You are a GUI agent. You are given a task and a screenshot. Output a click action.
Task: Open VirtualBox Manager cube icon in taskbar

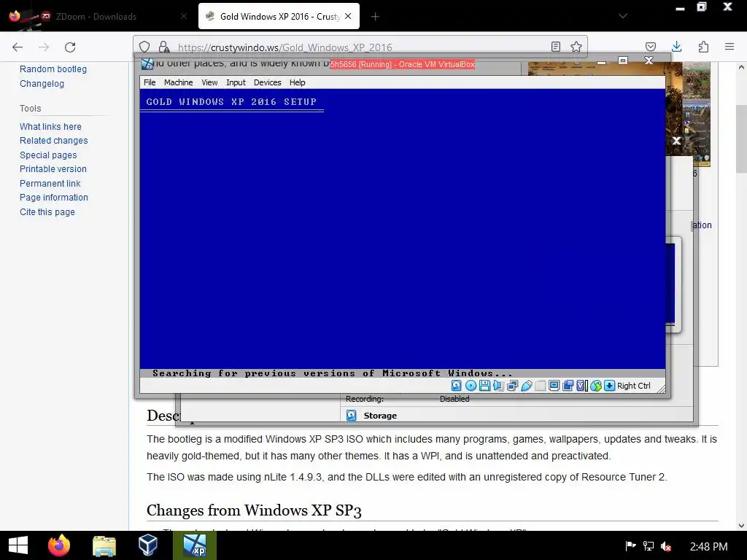147,545
